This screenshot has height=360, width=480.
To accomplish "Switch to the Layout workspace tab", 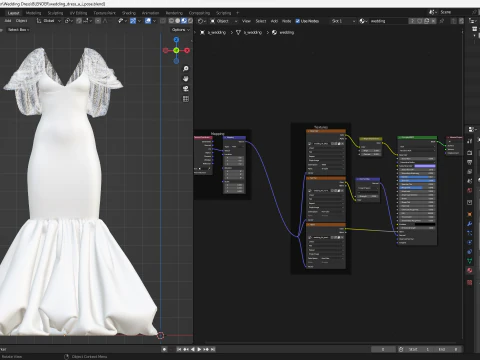I will (14, 13).
